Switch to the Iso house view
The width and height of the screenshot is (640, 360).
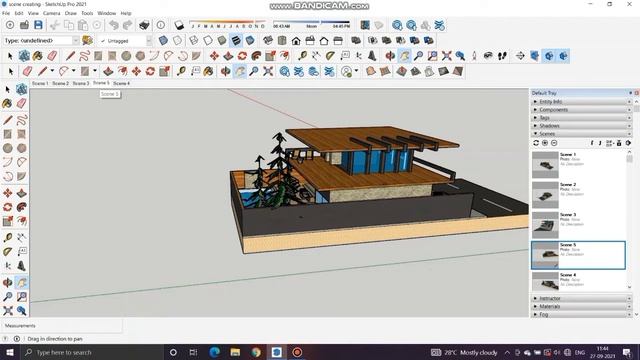pos(268,40)
